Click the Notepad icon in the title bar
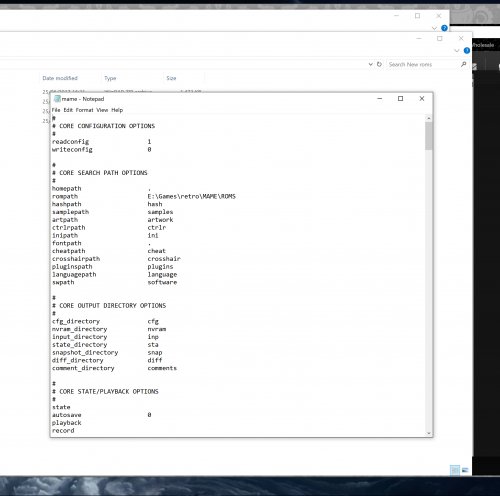Screen dimensions: 500x496 click(57, 99)
